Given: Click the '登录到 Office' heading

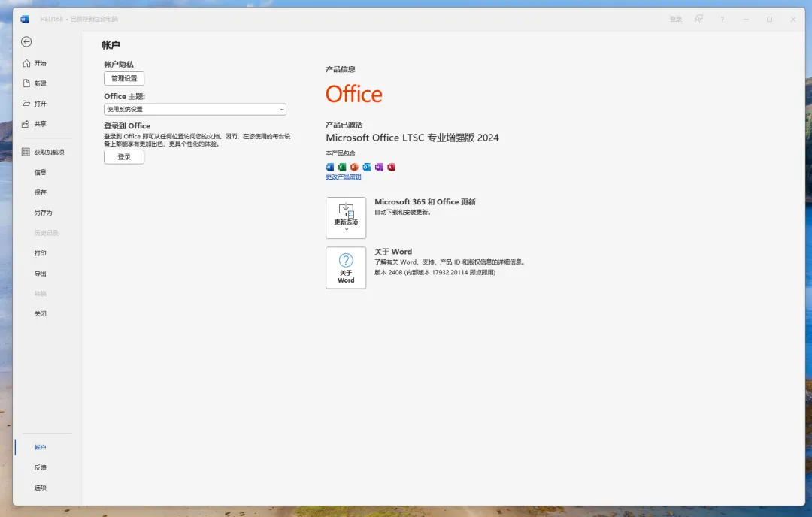Looking at the screenshot, I should (x=127, y=125).
